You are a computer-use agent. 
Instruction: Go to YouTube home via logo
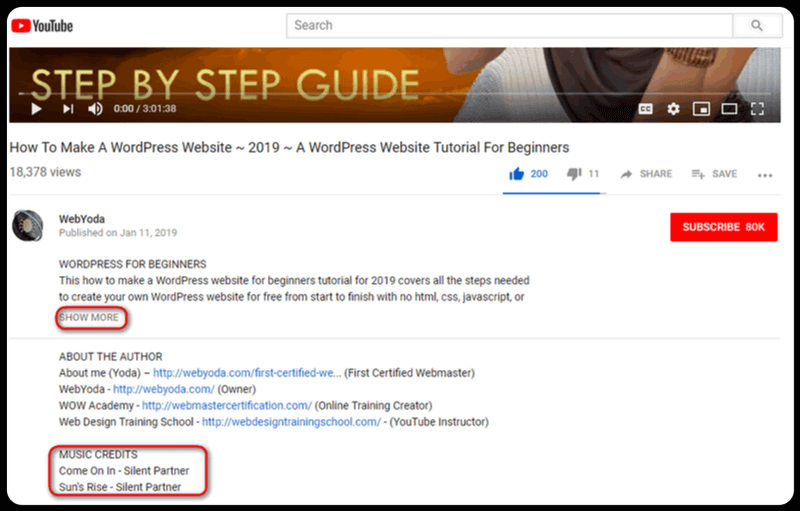coord(42,25)
